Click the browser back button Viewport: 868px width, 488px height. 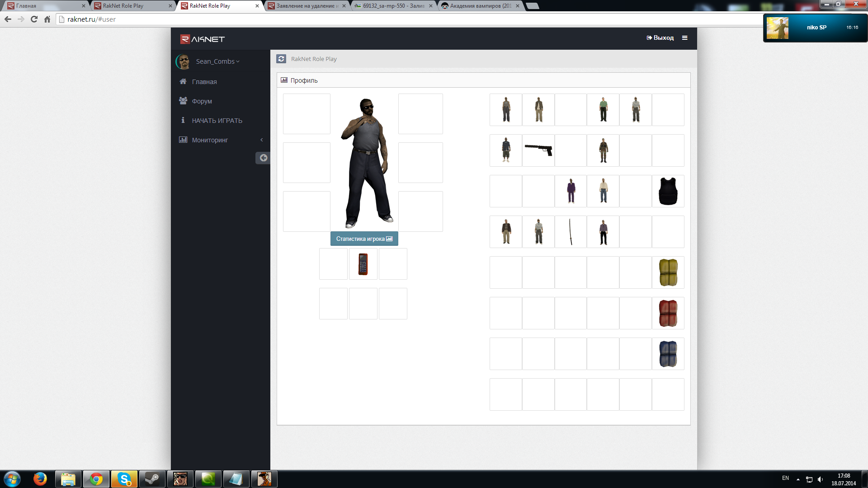click(8, 19)
